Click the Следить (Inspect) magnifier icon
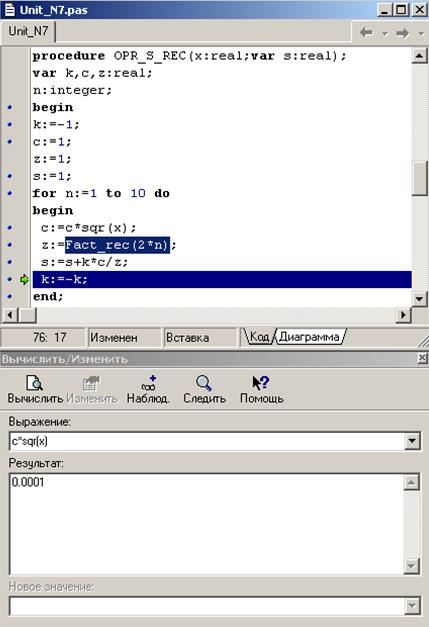The width and height of the screenshot is (429, 627). point(204,383)
